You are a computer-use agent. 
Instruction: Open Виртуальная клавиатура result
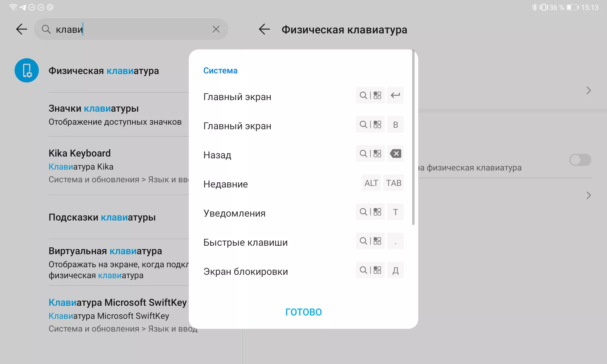(118, 263)
